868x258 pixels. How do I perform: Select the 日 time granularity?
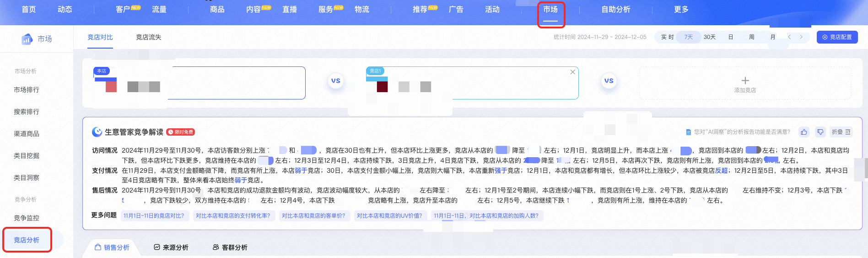coord(731,37)
